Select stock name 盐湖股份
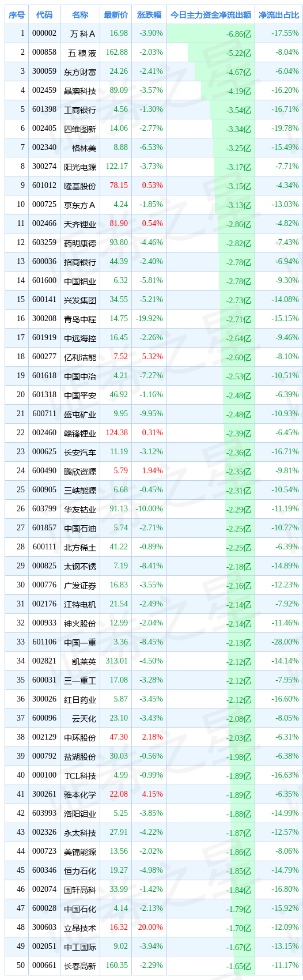Image resolution: width=303 pixels, height=980 pixels. (x=80, y=757)
